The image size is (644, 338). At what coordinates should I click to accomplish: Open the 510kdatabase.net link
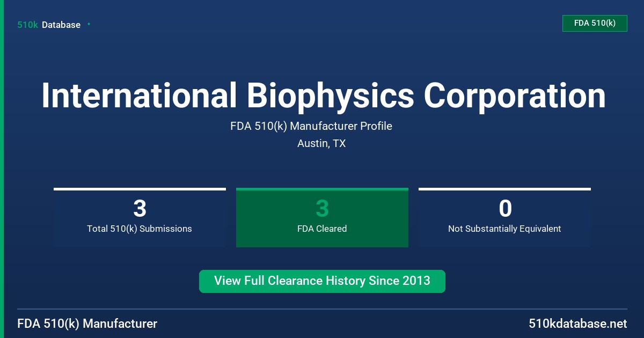[577, 324]
